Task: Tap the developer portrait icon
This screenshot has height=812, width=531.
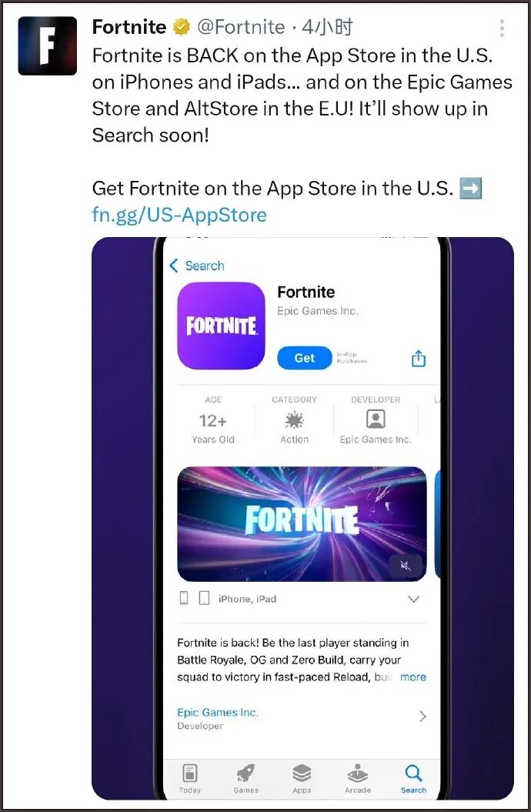Action: click(x=376, y=419)
